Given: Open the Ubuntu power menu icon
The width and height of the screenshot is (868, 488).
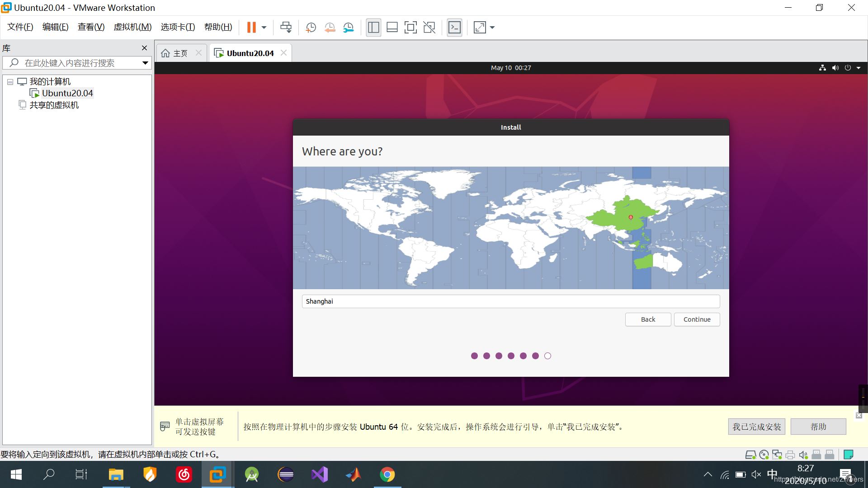Looking at the screenshot, I should (848, 68).
